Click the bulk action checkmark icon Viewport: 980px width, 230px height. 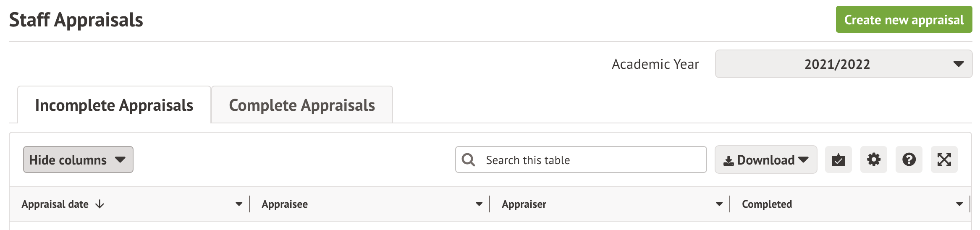[x=838, y=160]
